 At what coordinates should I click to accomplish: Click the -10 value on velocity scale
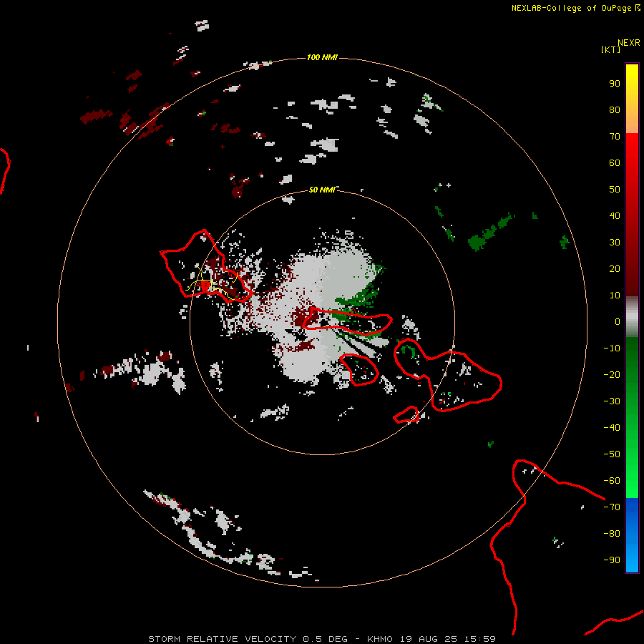tap(612, 348)
